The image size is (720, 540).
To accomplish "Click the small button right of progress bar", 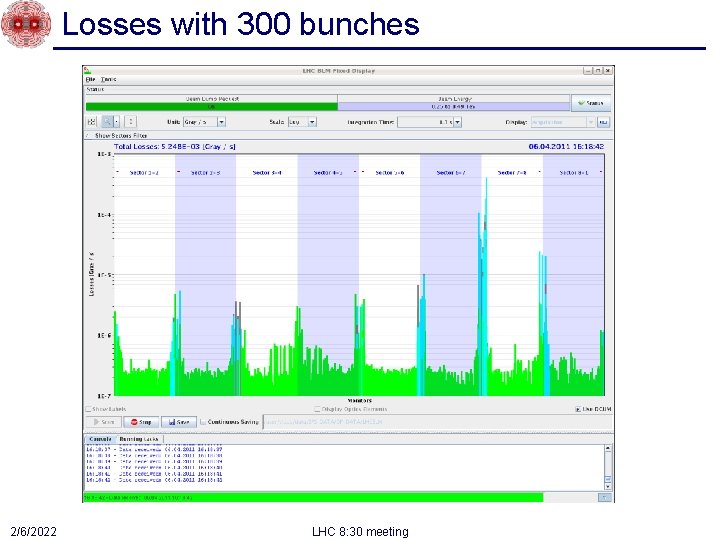I will [605, 498].
